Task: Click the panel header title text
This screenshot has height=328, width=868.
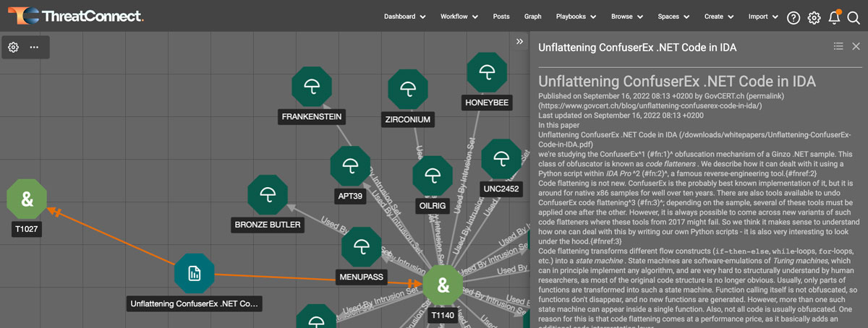Action: [x=639, y=47]
